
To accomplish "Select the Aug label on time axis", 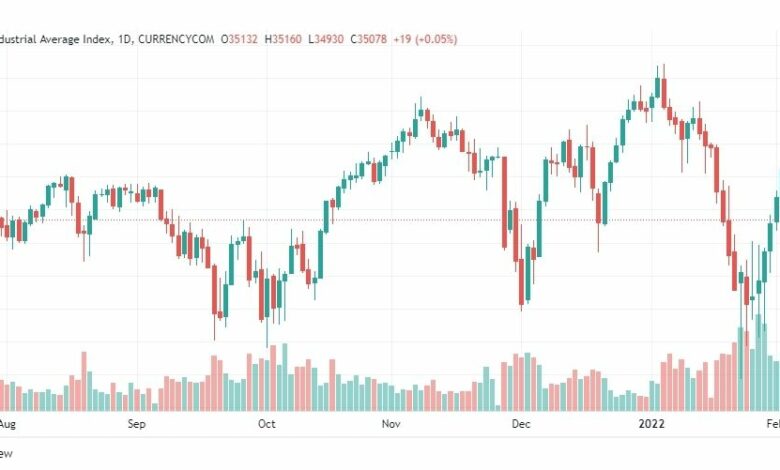I will (7, 424).
